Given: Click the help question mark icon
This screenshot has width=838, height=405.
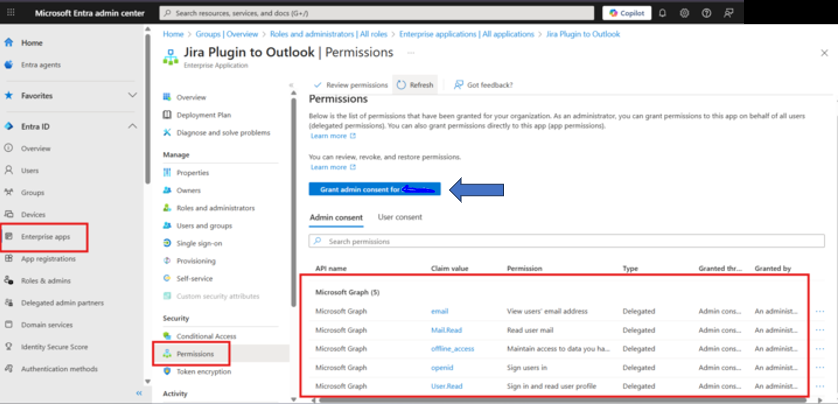Looking at the screenshot, I should point(706,14).
